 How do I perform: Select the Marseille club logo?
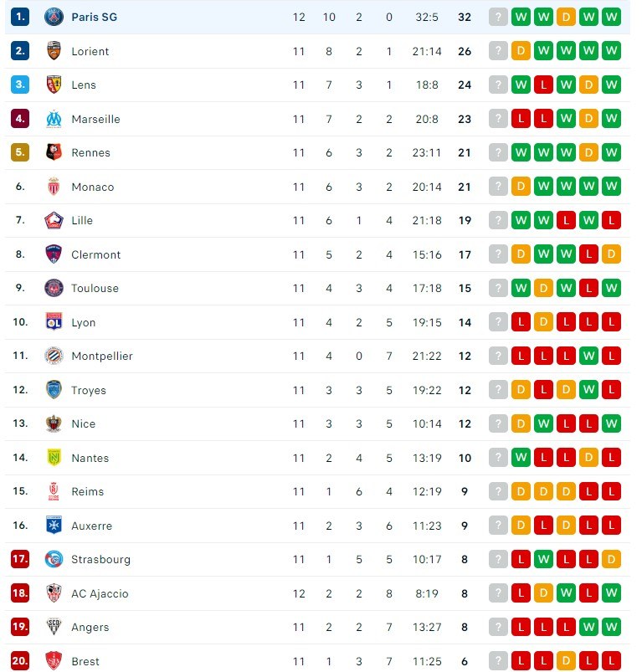coord(54,119)
